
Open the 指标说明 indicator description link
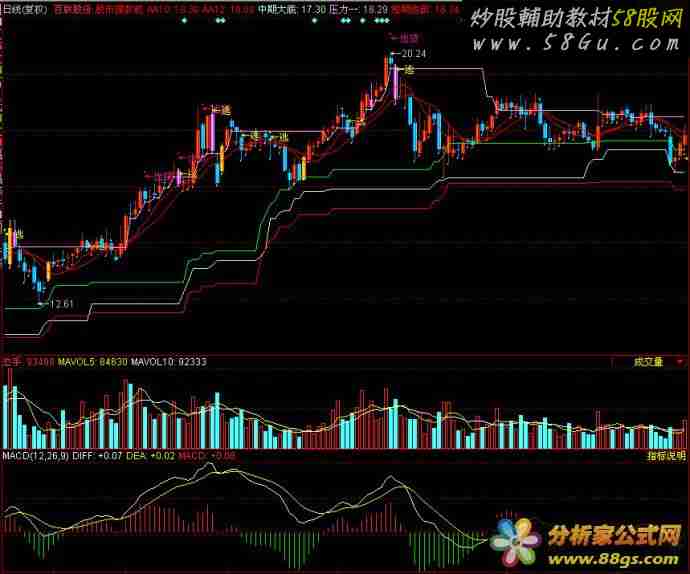pos(666,456)
